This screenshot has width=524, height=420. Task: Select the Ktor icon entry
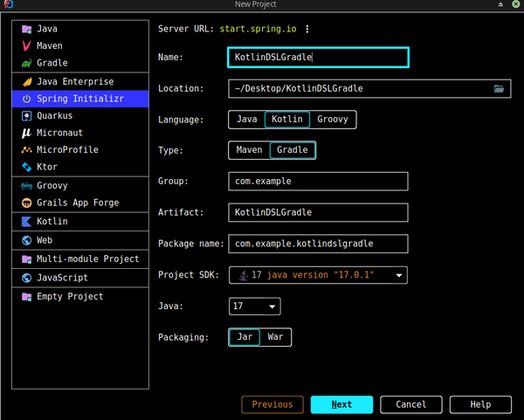tap(27, 167)
